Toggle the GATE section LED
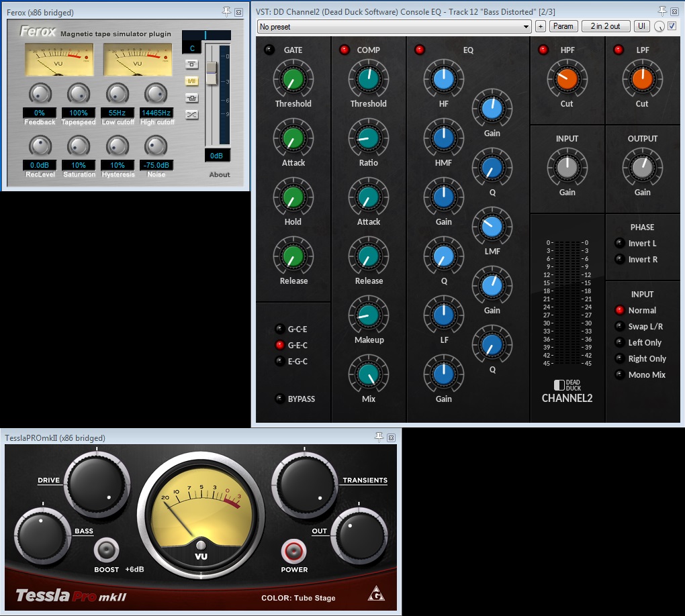 [269, 50]
